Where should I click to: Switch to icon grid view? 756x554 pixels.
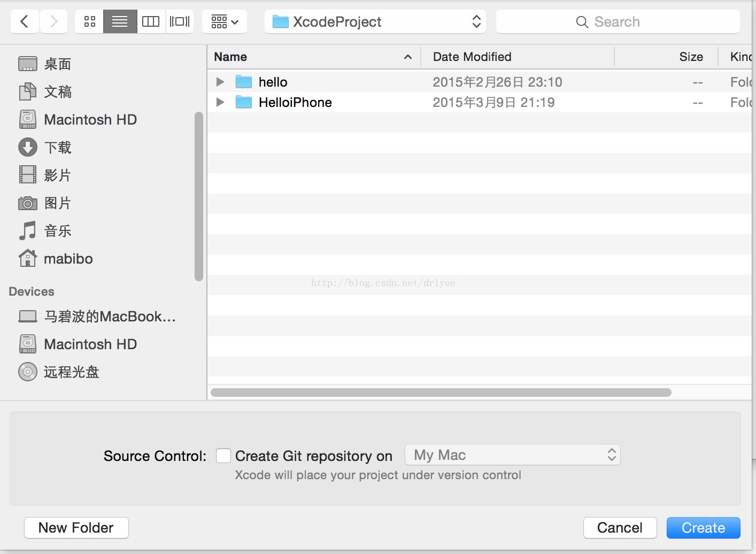click(89, 21)
